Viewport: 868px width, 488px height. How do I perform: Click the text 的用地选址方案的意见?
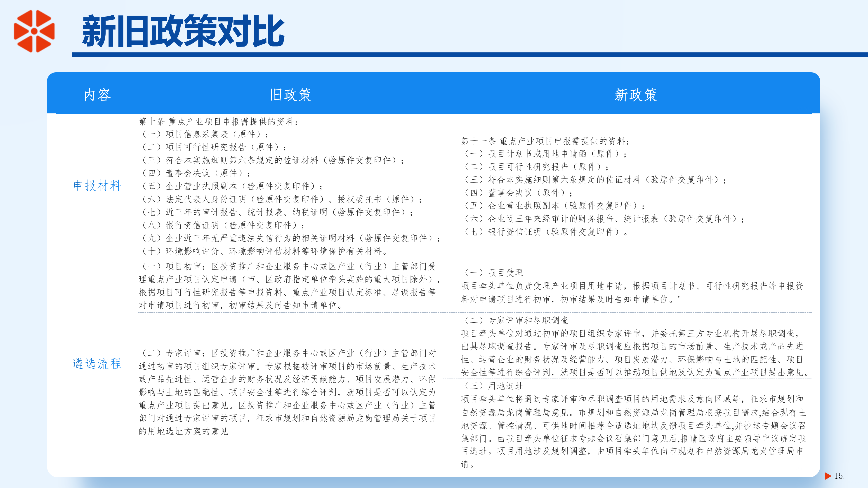pyautogui.click(x=184, y=431)
